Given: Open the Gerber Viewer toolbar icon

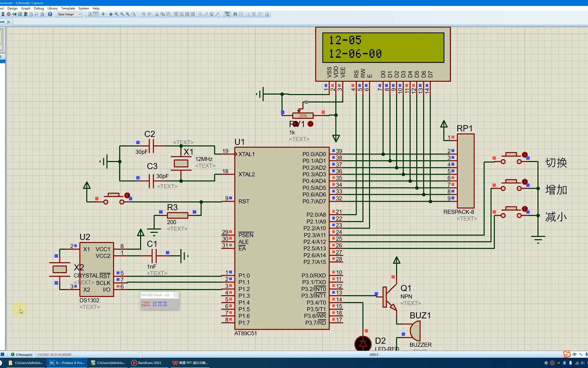Looking at the screenshot, I should click(20, 14).
